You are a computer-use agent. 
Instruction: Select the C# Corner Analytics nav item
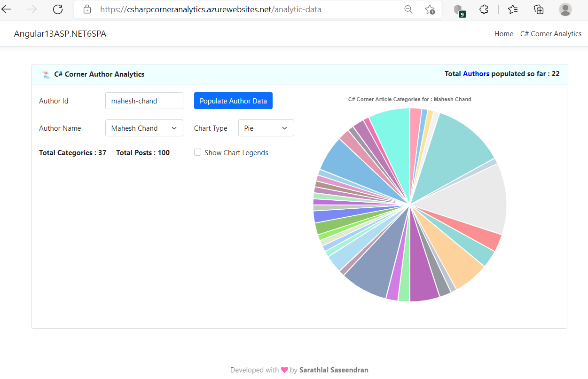(x=550, y=33)
